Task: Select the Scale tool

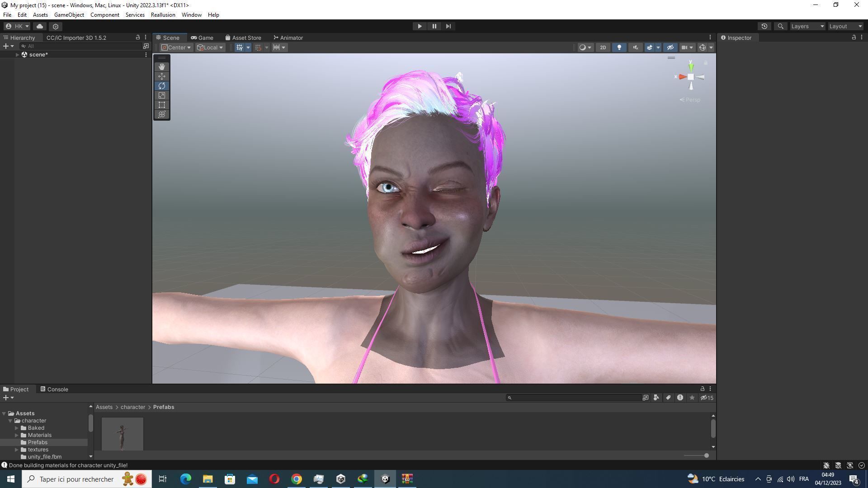Action: (161, 95)
